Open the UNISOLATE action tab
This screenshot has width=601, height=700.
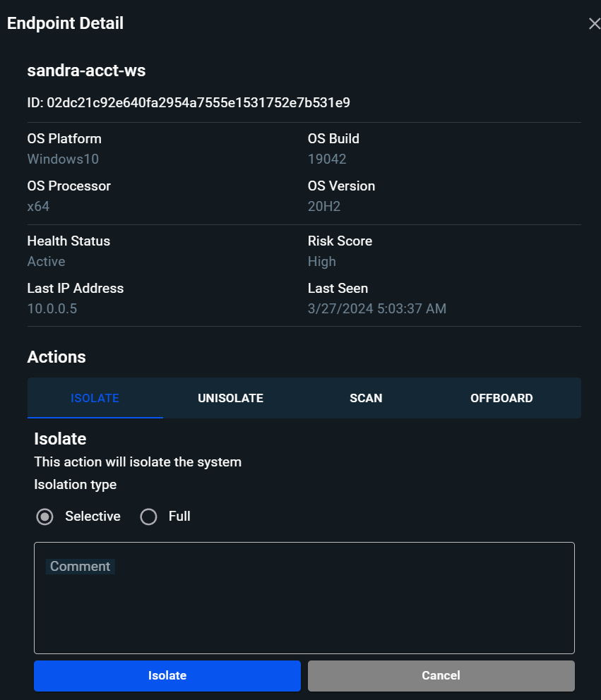230,398
